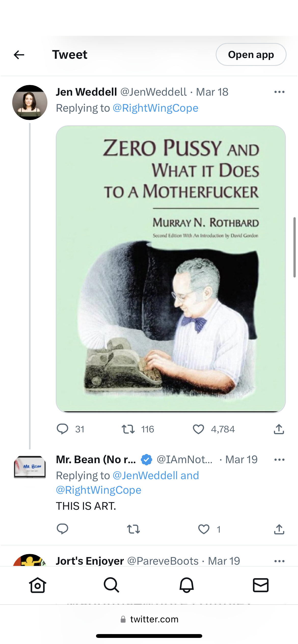The image size is (298, 644).
Task: Open Jen Weddell's profile picture
Action: [30, 103]
